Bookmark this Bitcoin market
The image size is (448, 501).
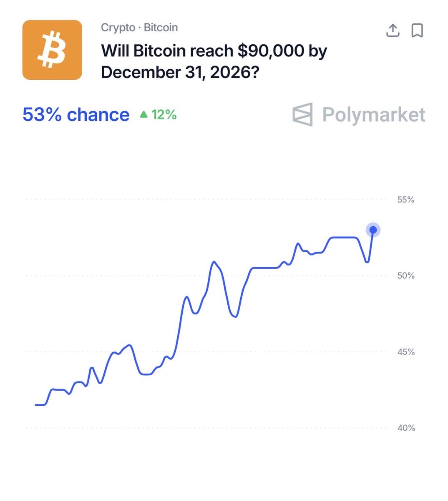417,30
